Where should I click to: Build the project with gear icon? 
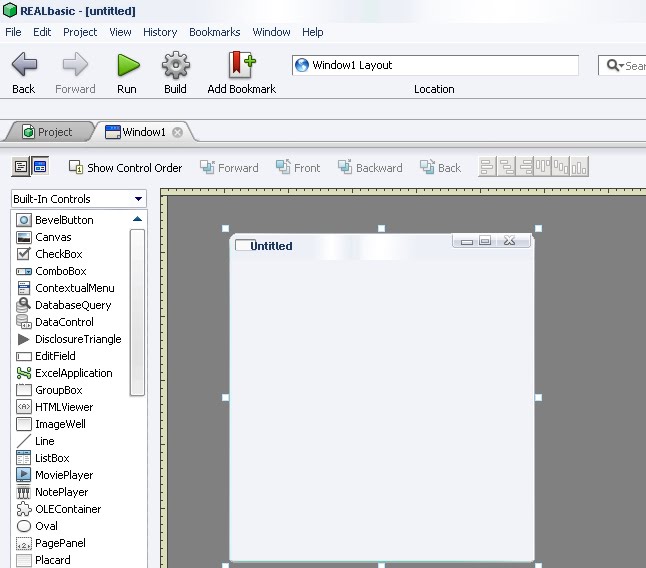pyautogui.click(x=176, y=65)
